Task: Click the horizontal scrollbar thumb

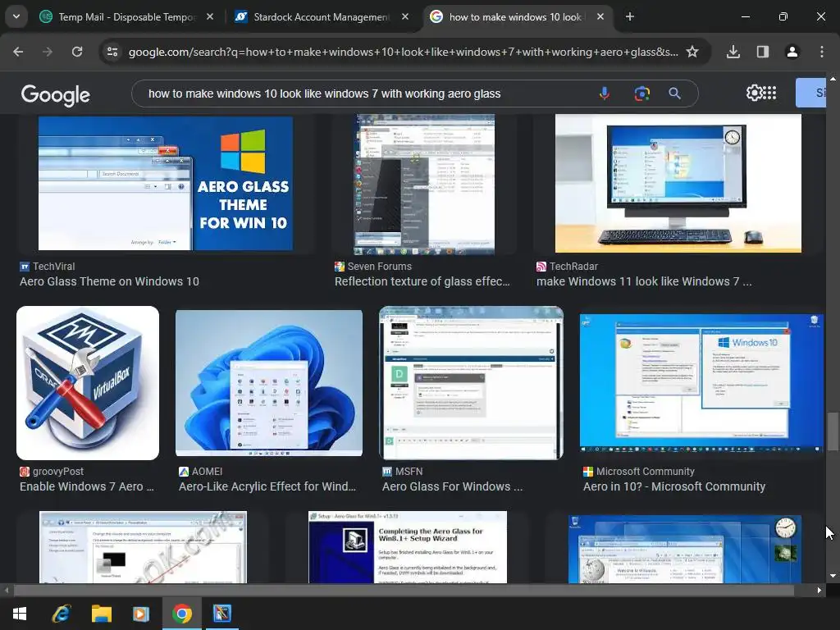Action: pyautogui.click(x=404, y=591)
